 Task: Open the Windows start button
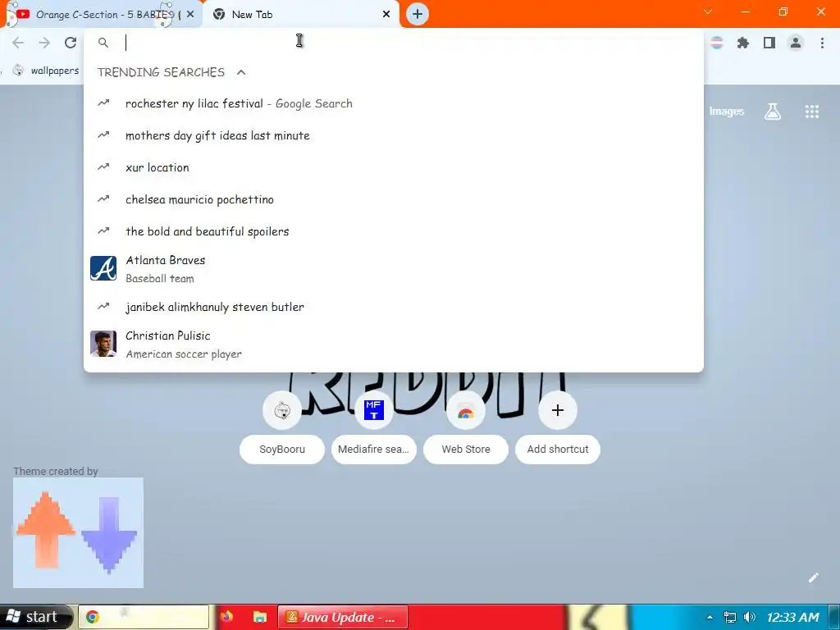coord(35,617)
